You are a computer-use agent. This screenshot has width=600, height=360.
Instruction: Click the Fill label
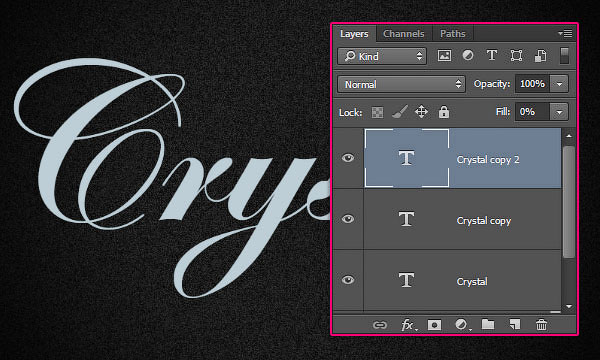(503, 112)
